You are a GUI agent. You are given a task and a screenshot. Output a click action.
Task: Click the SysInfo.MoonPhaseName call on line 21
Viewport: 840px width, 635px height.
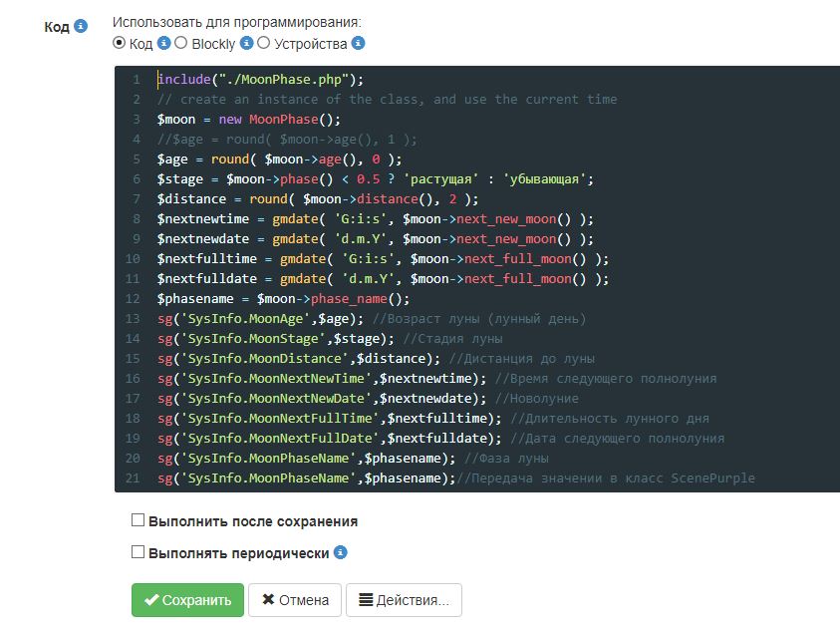249,477
